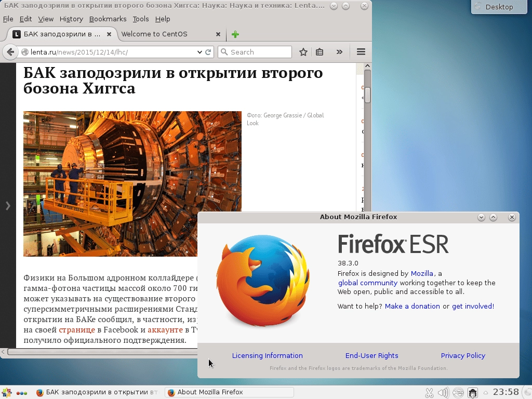Minimize the main Firefox browser window
The image size is (532, 399).
coord(334,6)
